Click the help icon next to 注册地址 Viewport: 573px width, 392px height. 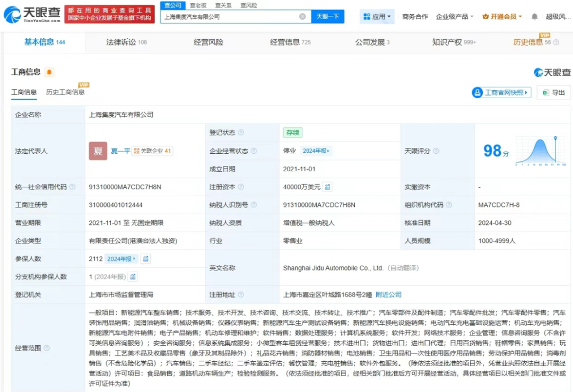click(x=241, y=294)
